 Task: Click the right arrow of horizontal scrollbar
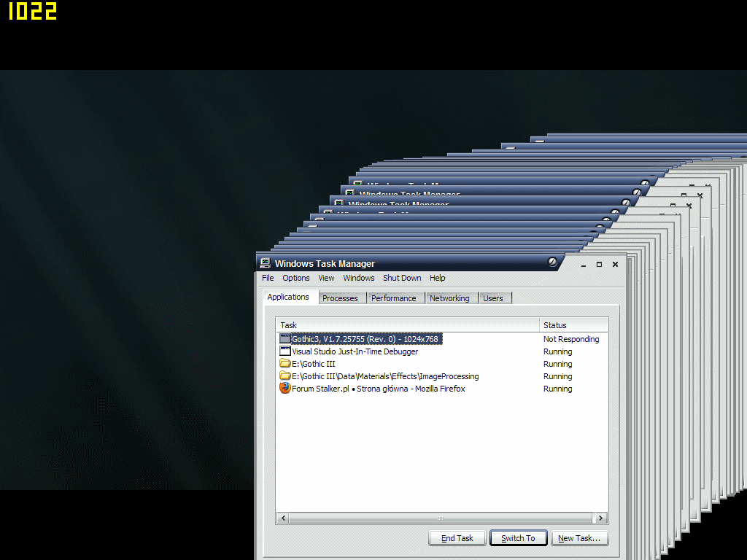point(601,518)
